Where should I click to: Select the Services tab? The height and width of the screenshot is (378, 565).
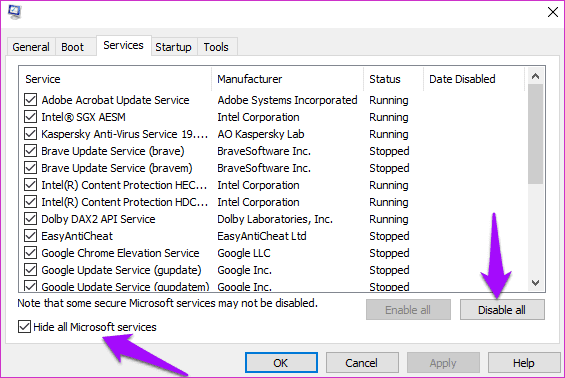tap(124, 45)
